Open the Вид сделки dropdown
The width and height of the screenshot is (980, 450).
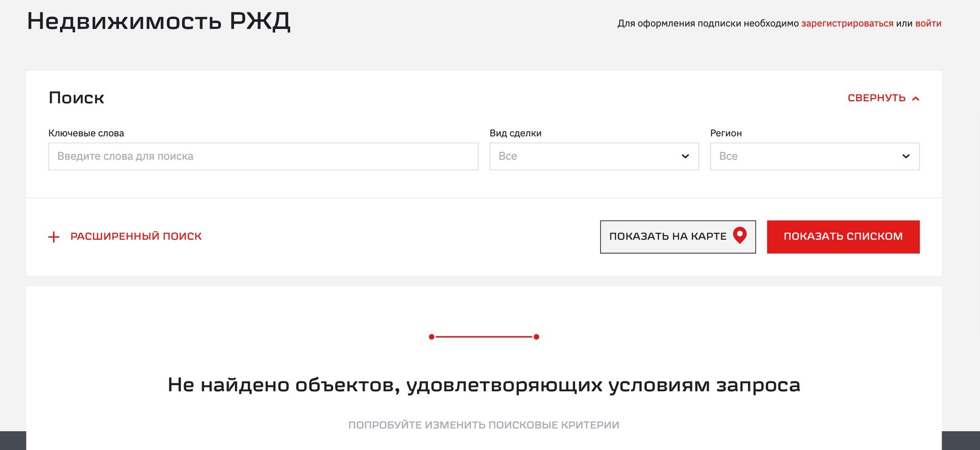[594, 156]
